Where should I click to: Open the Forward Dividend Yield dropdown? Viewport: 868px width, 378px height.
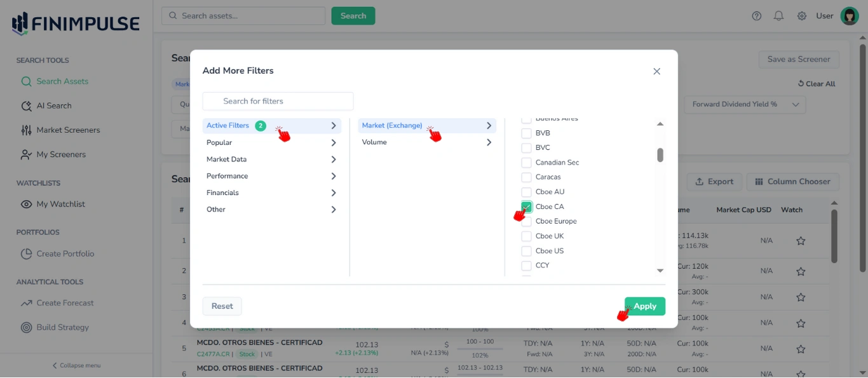pyautogui.click(x=744, y=104)
